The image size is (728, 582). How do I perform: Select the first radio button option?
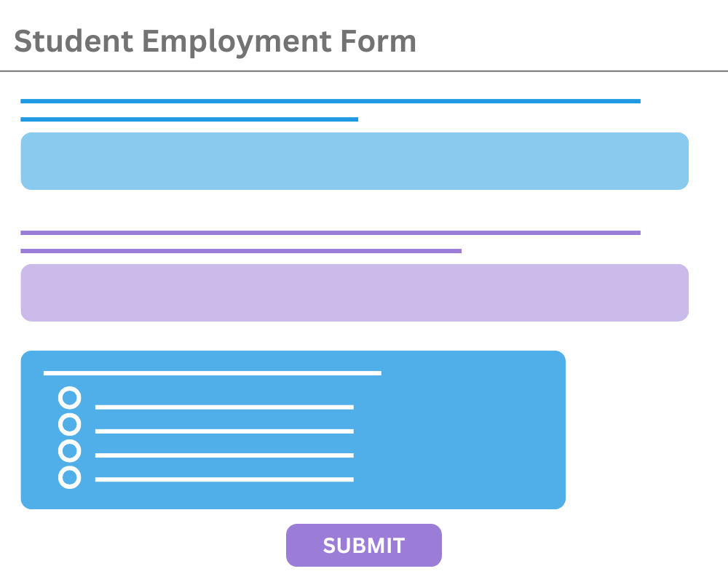(69, 398)
